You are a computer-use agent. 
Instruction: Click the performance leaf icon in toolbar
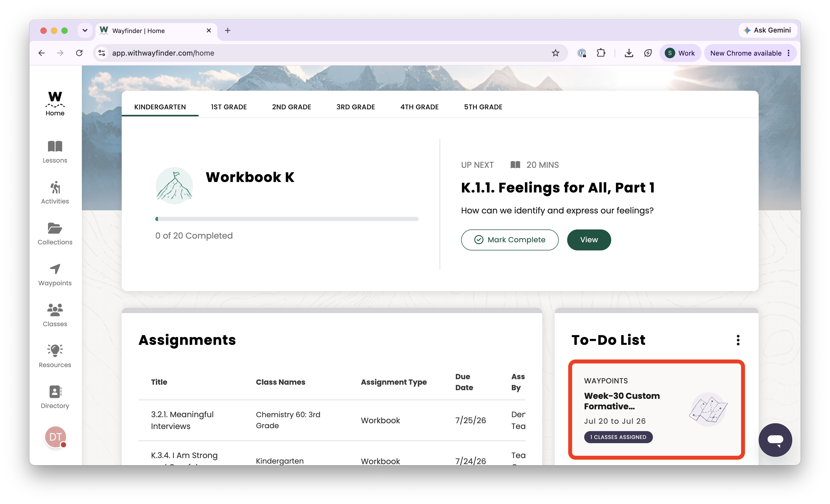coord(648,53)
